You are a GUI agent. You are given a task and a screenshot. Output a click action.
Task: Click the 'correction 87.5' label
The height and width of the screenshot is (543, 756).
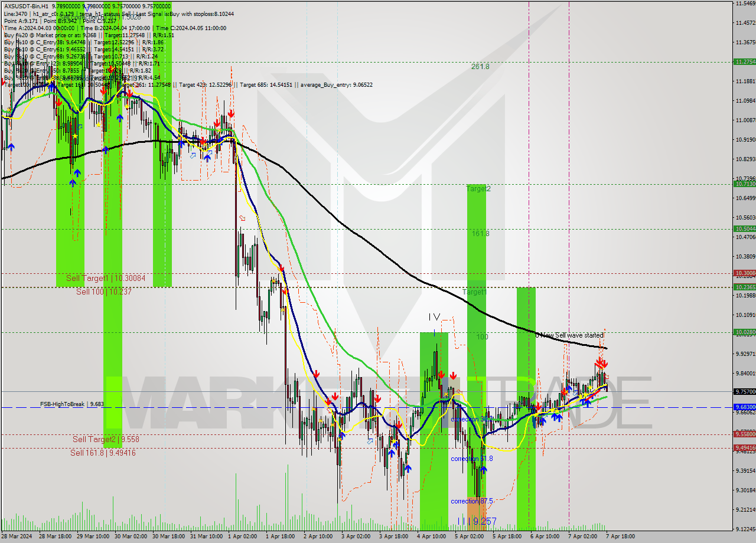pyautogui.click(x=471, y=501)
